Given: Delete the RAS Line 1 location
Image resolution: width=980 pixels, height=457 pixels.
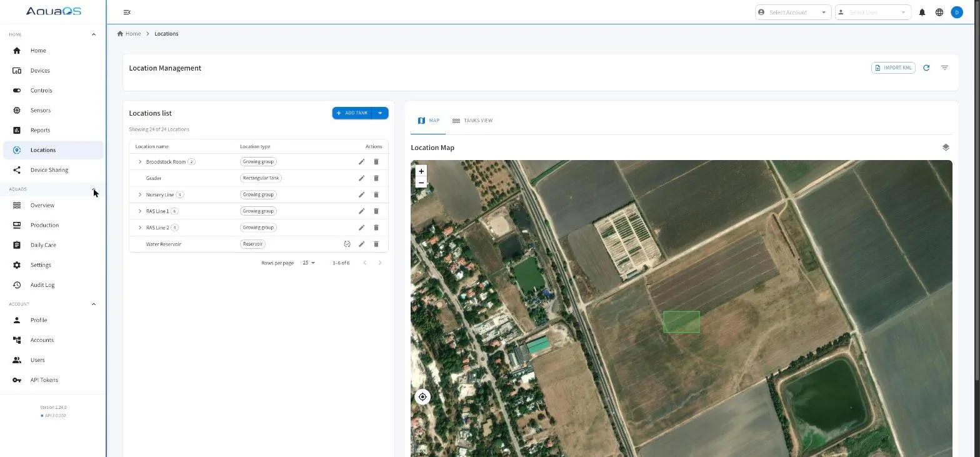Looking at the screenshot, I should pyautogui.click(x=376, y=211).
